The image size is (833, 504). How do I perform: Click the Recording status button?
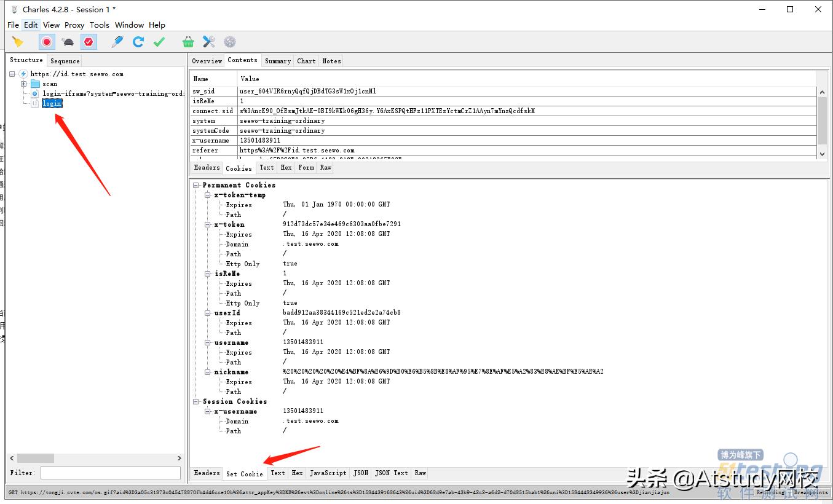coord(771,492)
